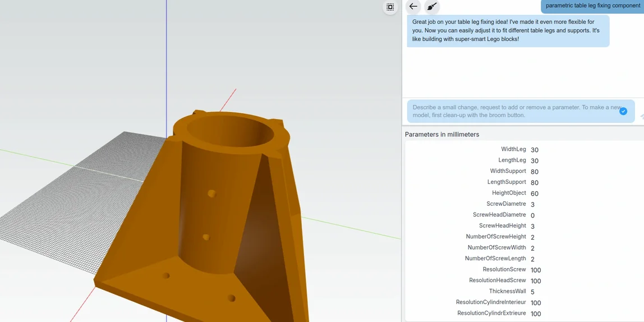Click the ThicknessWall parameter label
The image size is (644, 322).
pyautogui.click(x=508, y=291)
